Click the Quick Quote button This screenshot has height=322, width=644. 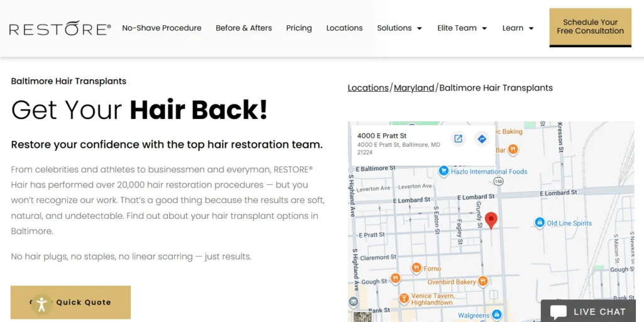coord(70,303)
